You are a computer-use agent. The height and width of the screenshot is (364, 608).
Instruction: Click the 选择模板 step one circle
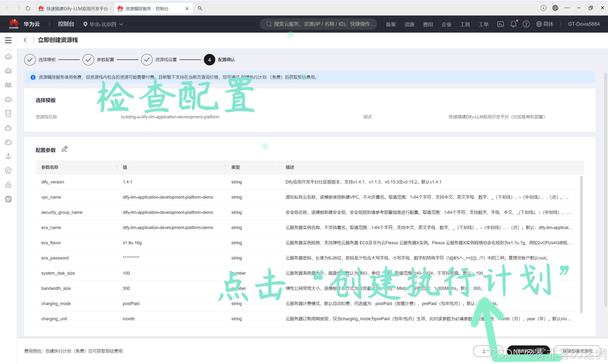30,60
